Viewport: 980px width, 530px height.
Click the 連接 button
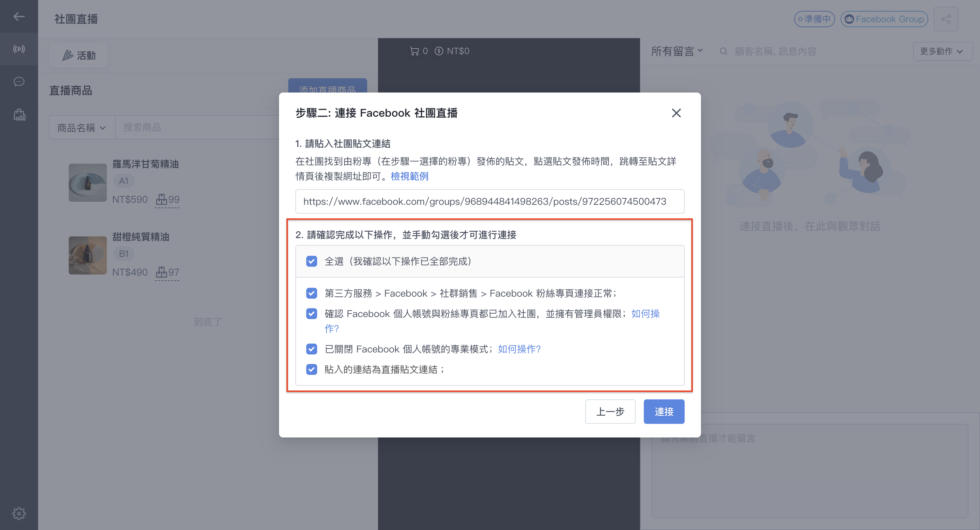coord(664,411)
